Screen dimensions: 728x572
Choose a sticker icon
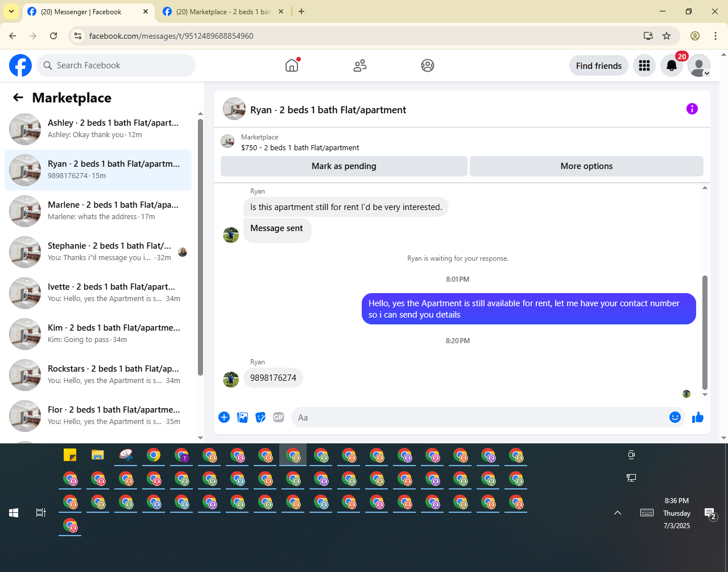click(260, 417)
